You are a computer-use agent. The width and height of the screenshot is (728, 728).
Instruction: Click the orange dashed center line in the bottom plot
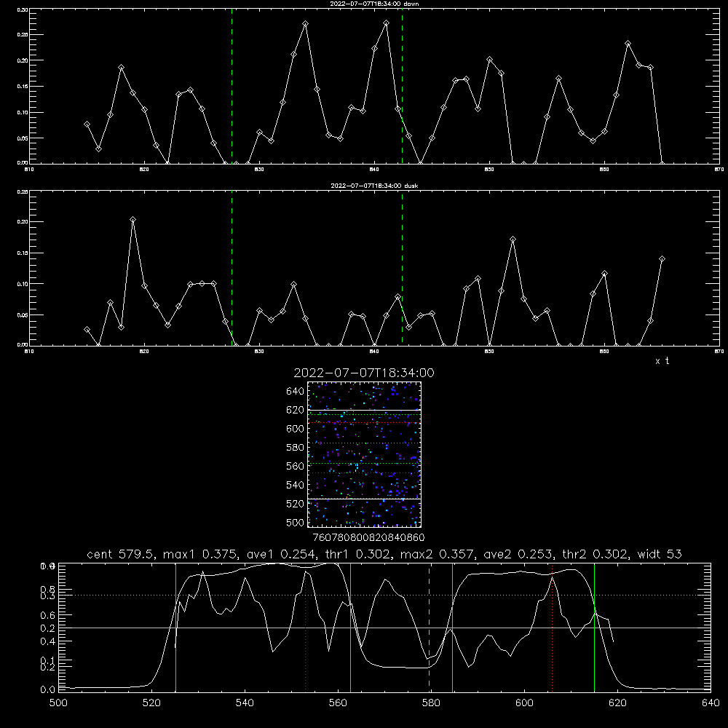pyautogui.click(x=429, y=628)
